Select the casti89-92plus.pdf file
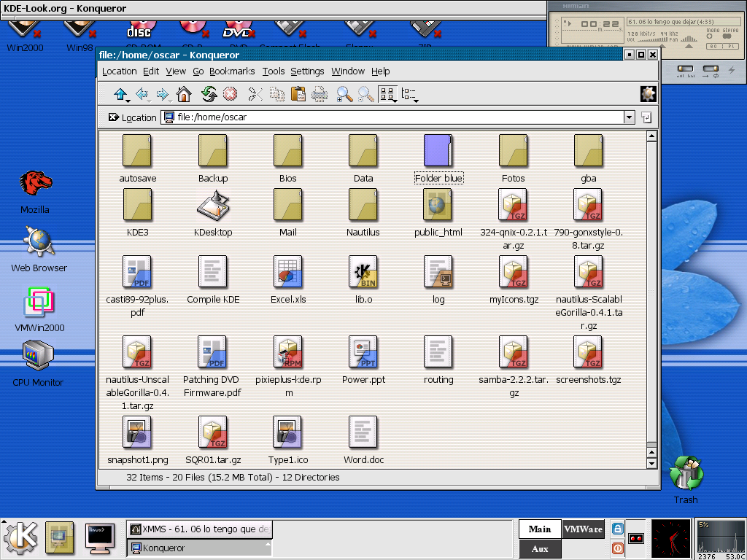Image resolution: width=747 pixels, height=560 pixels. point(137,272)
